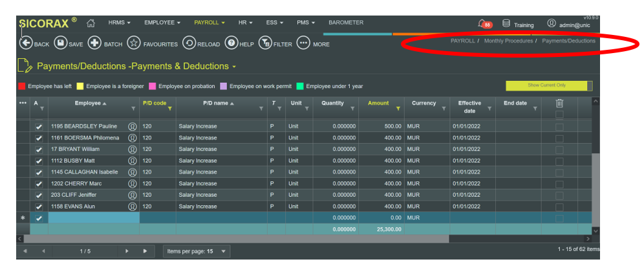Open Help via the question mark icon
Image resolution: width=644 pixels, height=266 pixels.
click(x=231, y=43)
